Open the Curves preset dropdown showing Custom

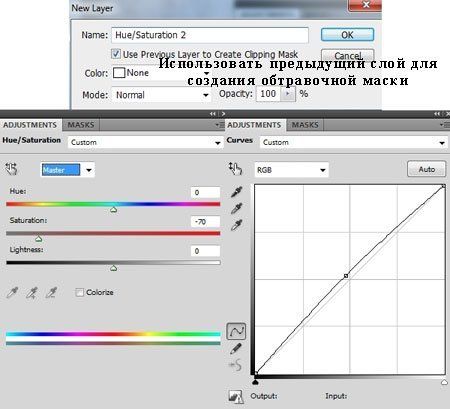(x=353, y=142)
